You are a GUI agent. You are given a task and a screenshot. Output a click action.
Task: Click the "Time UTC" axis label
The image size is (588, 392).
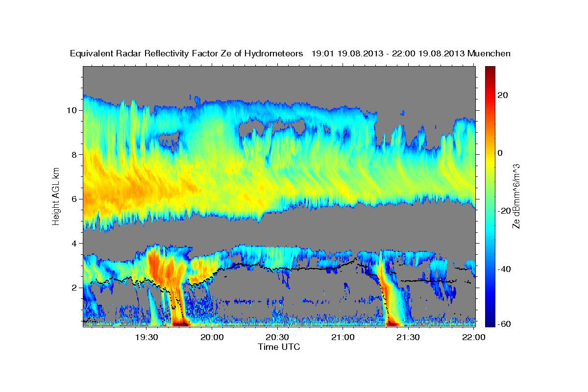coord(279,347)
